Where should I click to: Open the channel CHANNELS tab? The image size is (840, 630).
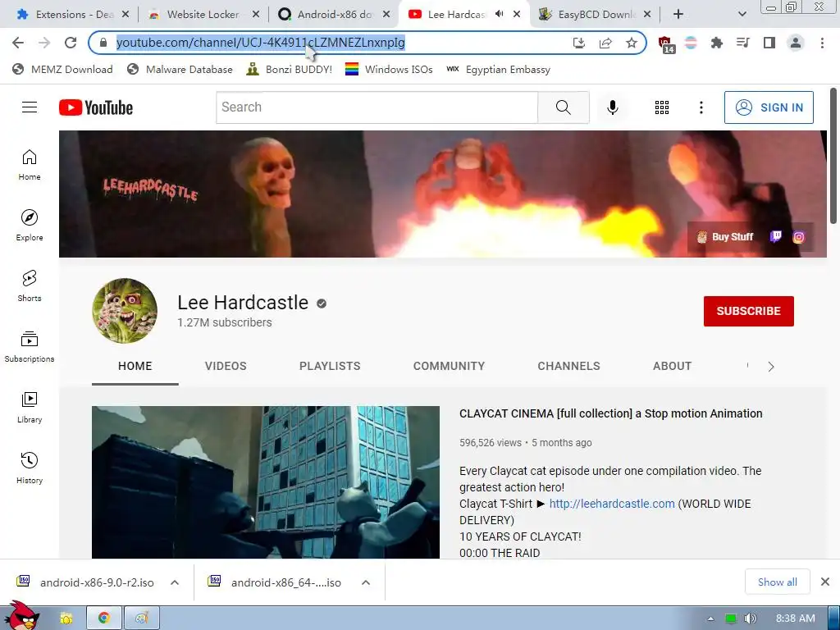[x=569, y=367]
